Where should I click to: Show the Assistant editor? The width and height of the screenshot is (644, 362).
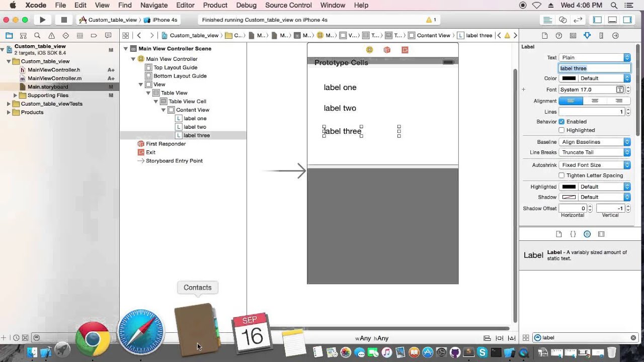(x=563, y=20)
